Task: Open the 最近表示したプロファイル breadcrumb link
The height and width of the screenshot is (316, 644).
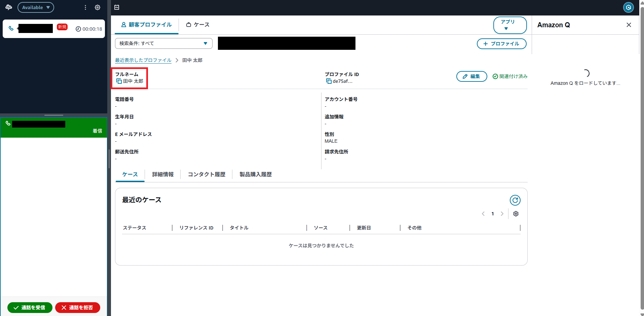Action: [143, 60]
